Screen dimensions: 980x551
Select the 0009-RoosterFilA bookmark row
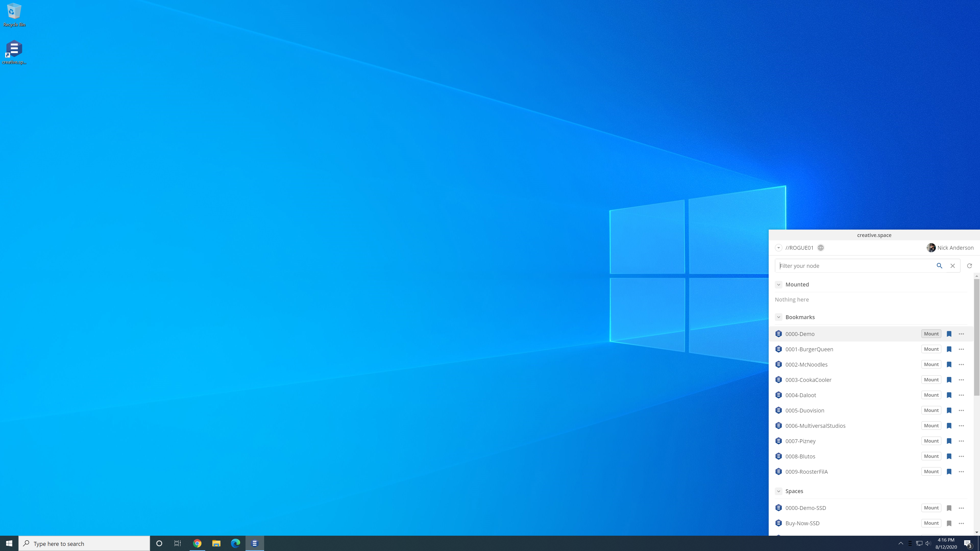pos(871,471)
